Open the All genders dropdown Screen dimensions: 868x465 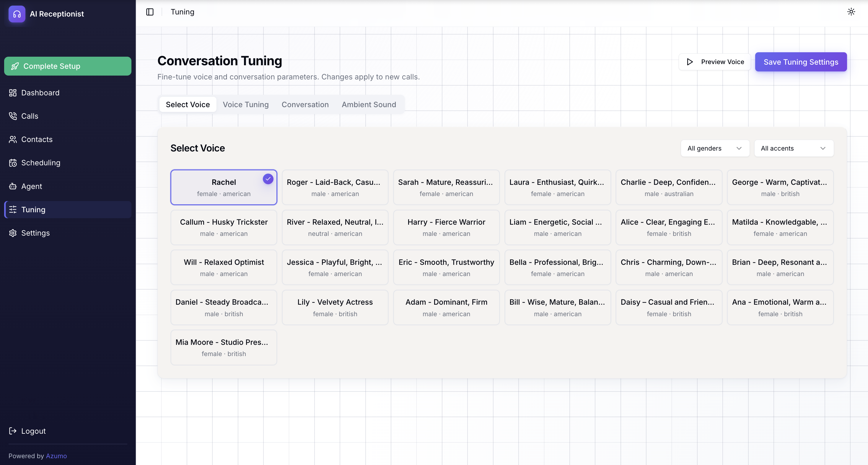point(715,148)
